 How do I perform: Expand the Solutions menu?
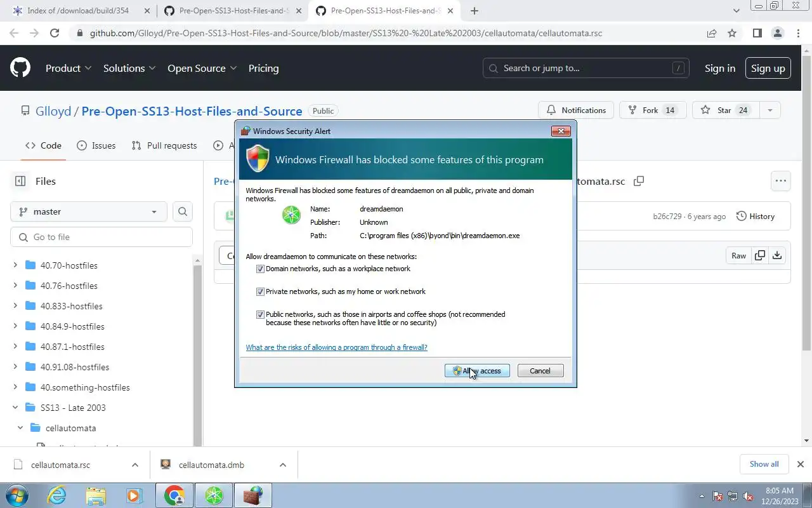[x=129, y=68]
